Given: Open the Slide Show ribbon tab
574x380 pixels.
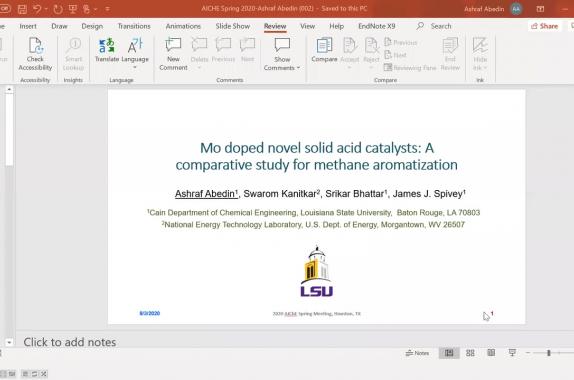Looking at the screenshot, I should point(232,26).
